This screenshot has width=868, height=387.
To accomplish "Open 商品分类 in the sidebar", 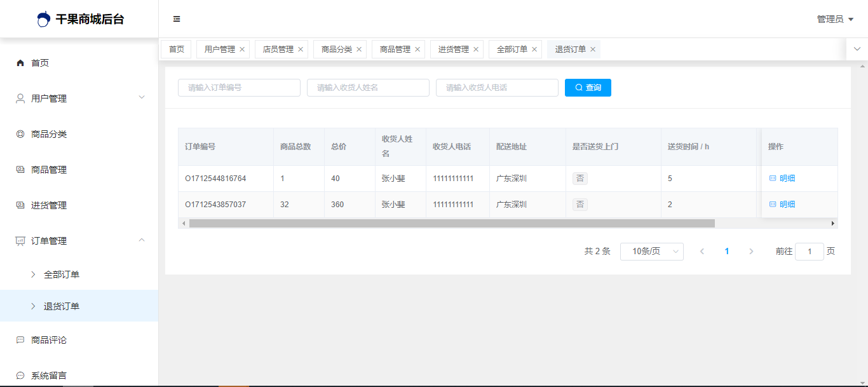I will tap(49, 134).
